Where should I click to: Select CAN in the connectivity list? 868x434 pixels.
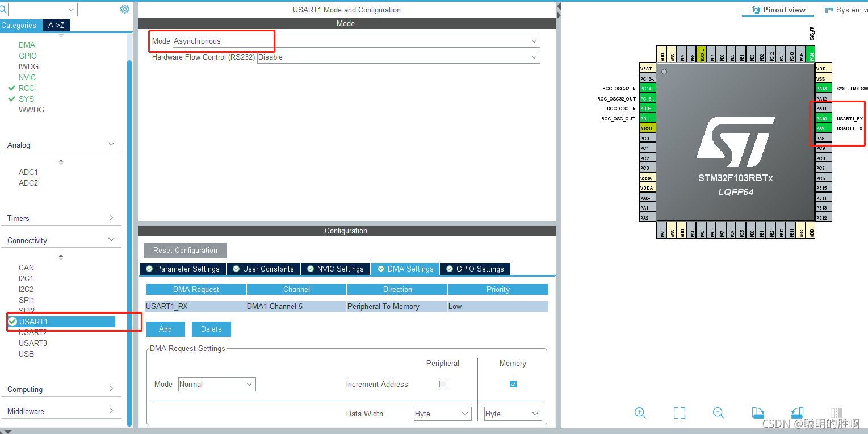tap(26, 268)
